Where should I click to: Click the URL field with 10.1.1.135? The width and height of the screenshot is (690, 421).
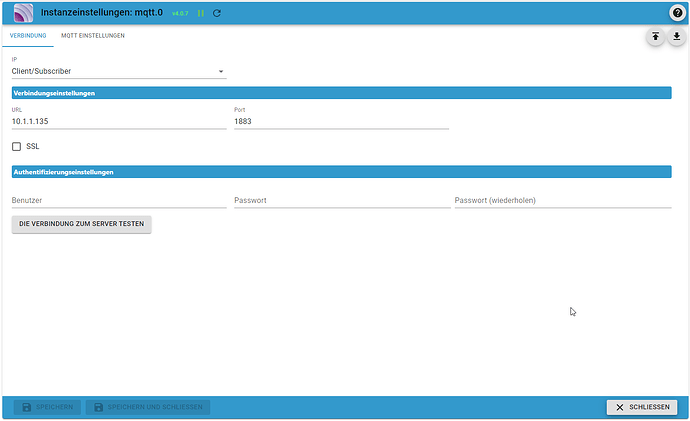119,121
